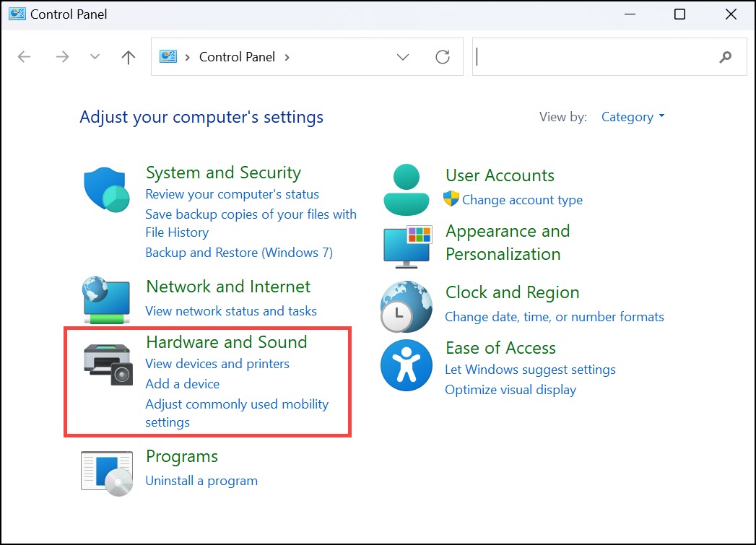
Task: Click View devices and printers
Action: pyautogui.click(x=218, y=364)
